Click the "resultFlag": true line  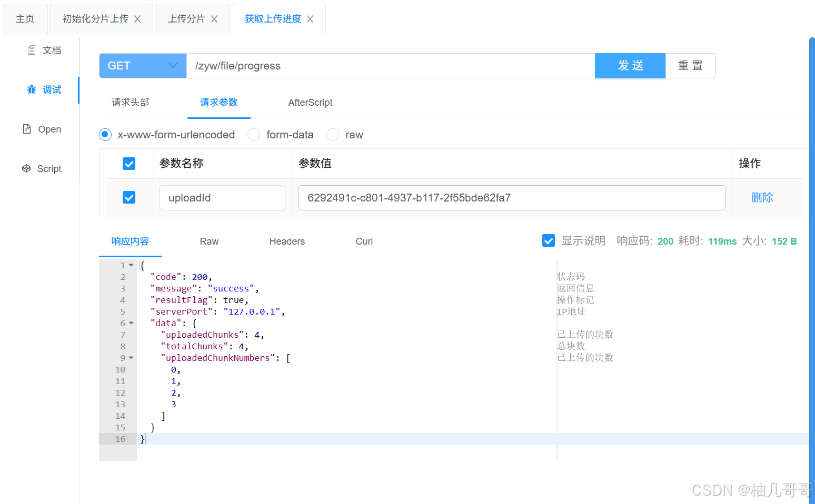click(x=199, y=300)
